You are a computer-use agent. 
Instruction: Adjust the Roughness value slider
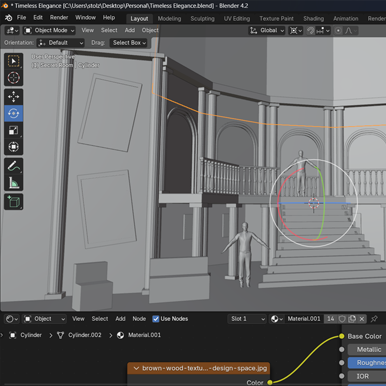pos(367,363)
